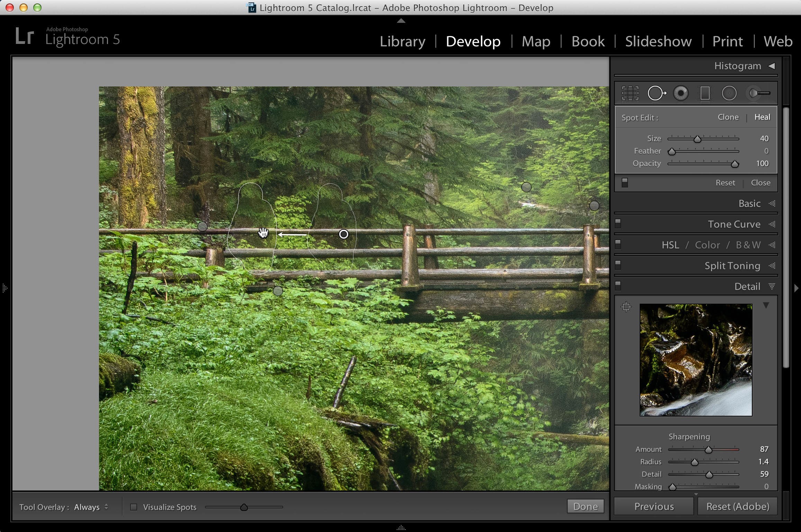Open the Web module
Viewport: 801px width, 532px height.
point(778,42)
